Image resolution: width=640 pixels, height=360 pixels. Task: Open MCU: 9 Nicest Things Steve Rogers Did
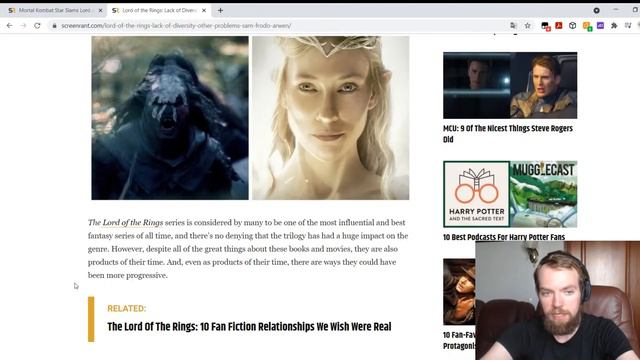coord(508,134)
